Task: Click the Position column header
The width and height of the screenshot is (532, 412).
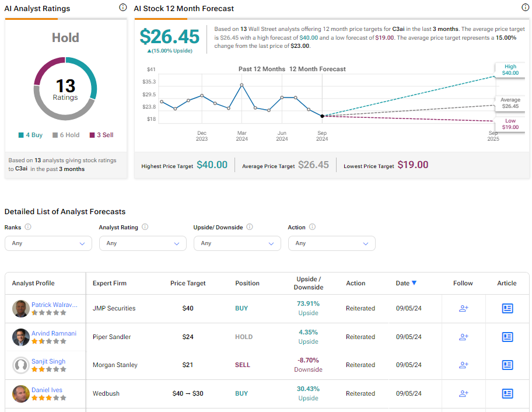Action: (x=247, y=283)
